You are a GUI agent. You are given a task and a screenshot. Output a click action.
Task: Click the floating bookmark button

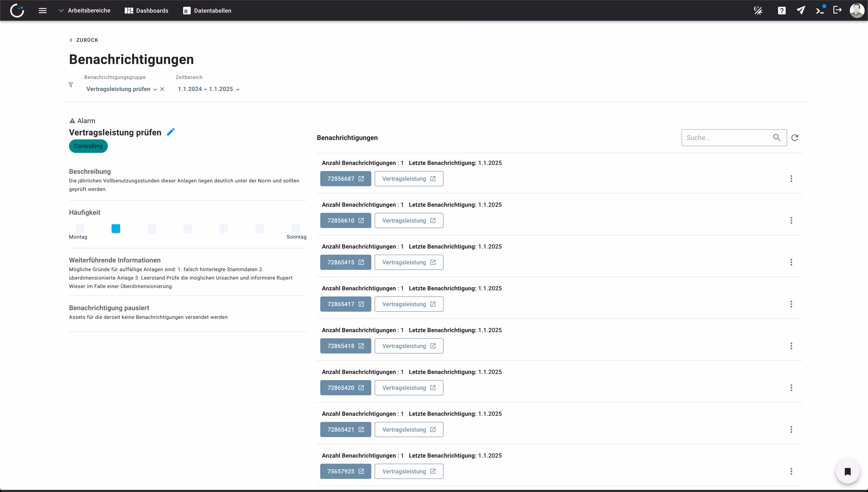pyautogui.click(x=847, y=472)
